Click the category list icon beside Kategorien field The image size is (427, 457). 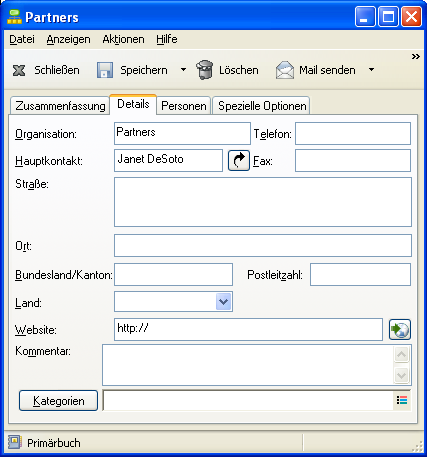[402, 400]
